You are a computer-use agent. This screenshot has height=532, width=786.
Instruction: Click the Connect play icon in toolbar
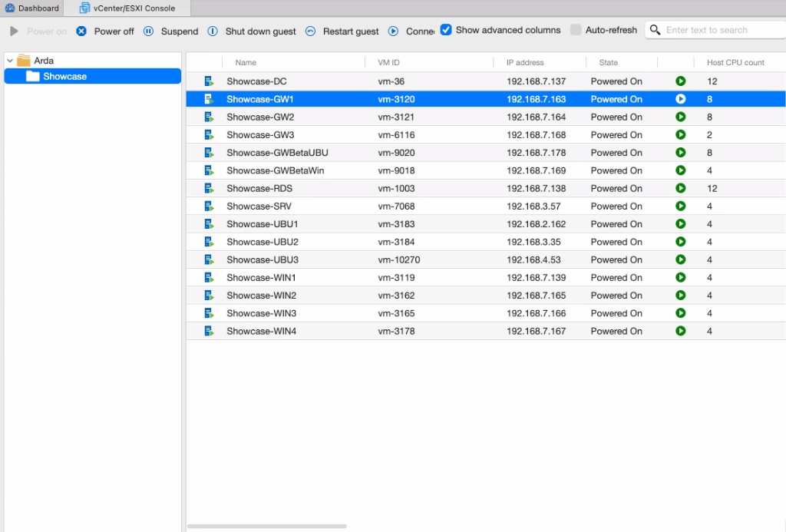pos(394,31)
